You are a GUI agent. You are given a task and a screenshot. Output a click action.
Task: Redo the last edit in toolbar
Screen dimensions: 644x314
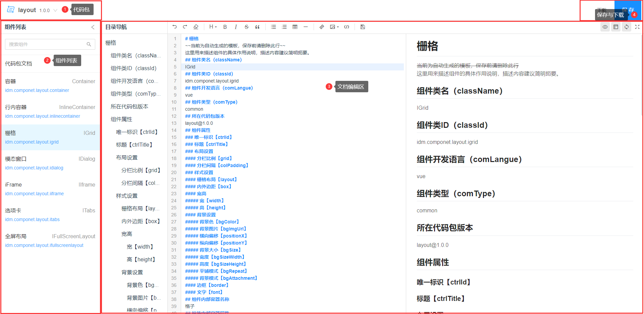pos(185,27)
